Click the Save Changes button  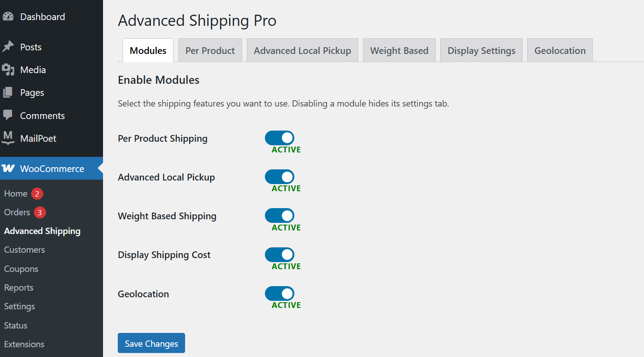(x=151, y=343)
